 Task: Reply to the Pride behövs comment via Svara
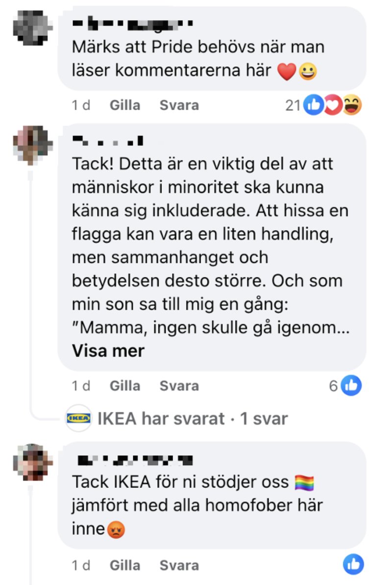click(179, 105)
